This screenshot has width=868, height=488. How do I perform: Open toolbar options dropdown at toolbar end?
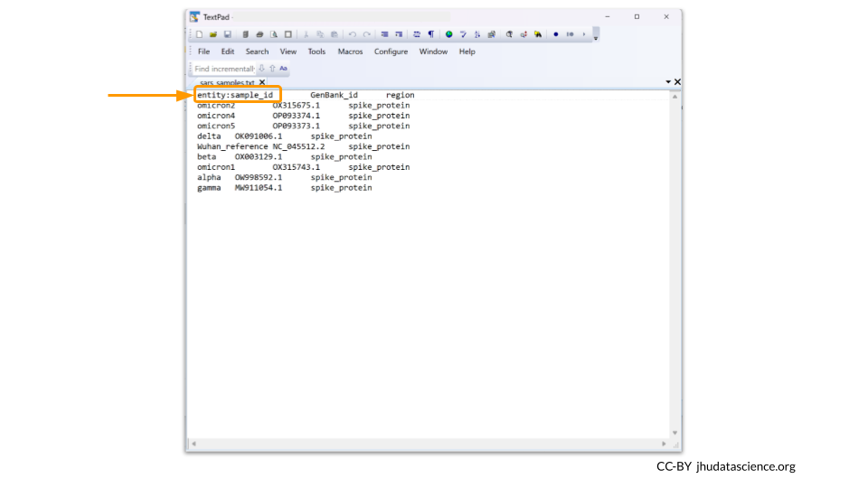(596, 35)
